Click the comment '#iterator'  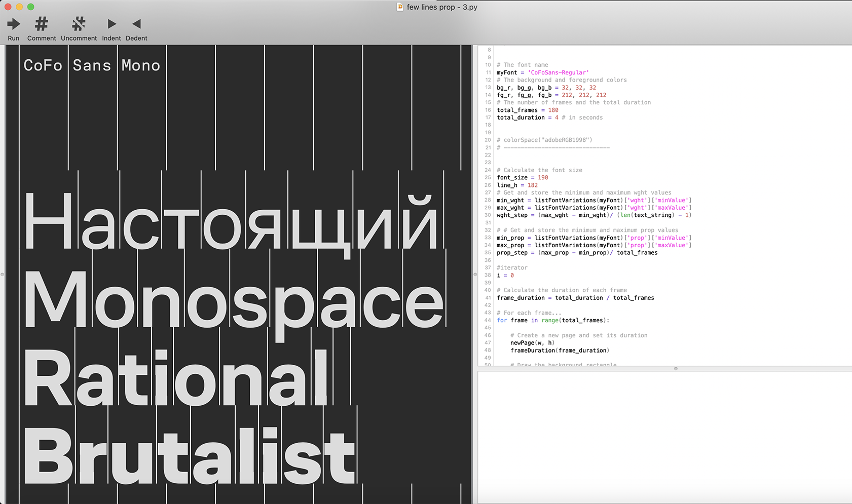512,268
